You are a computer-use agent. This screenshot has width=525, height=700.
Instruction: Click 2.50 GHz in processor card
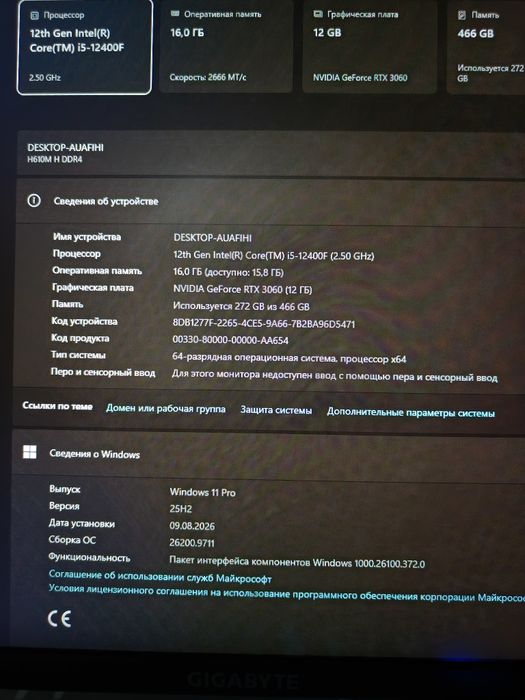click(45, 77)
